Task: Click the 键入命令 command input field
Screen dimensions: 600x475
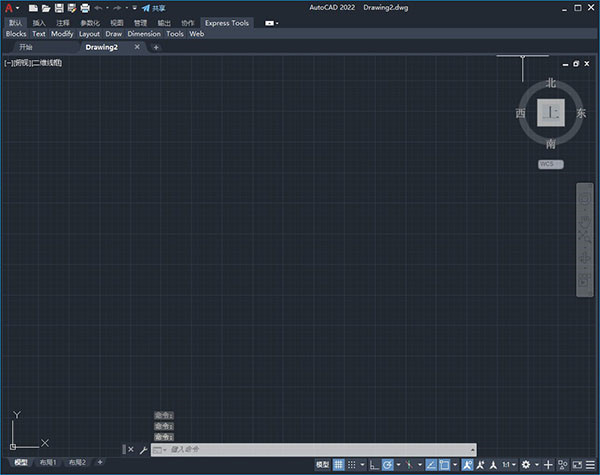Action: (300, 450)
